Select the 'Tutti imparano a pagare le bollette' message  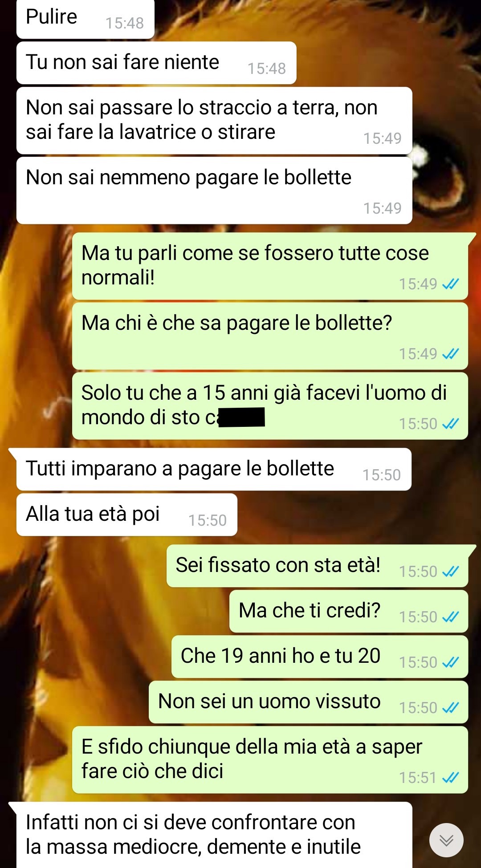pyautogui.click(x=214, y=469)
